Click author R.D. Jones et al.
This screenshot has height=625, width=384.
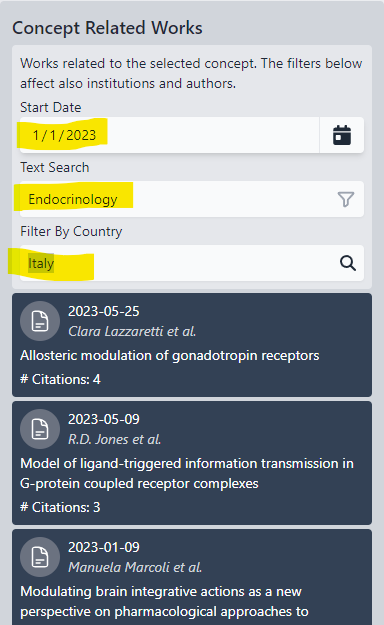tap(114, 439)
